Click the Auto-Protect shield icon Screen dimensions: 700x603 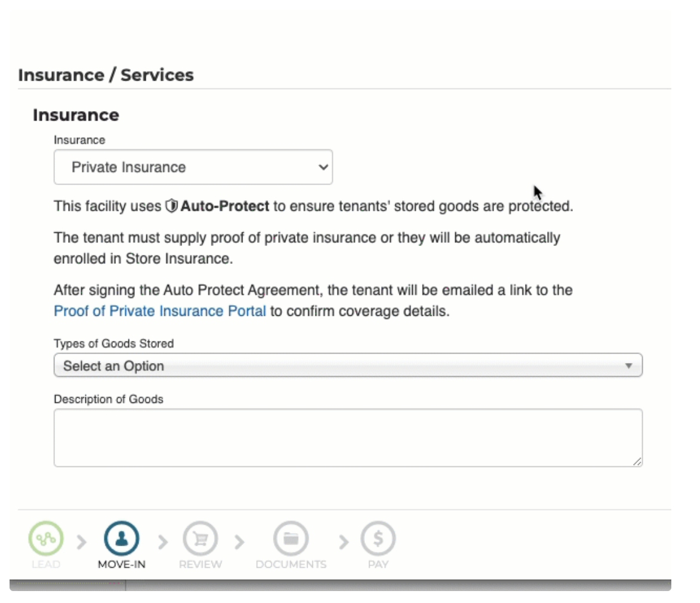(172, 207)
